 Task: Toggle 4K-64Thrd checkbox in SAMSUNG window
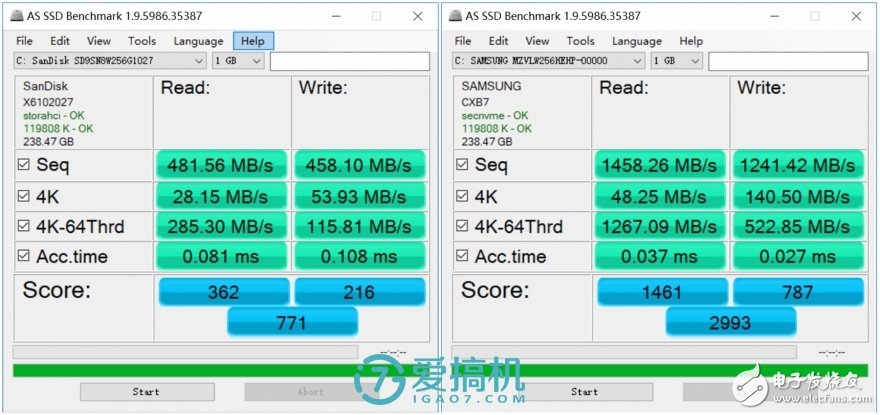tap(462, 226)
